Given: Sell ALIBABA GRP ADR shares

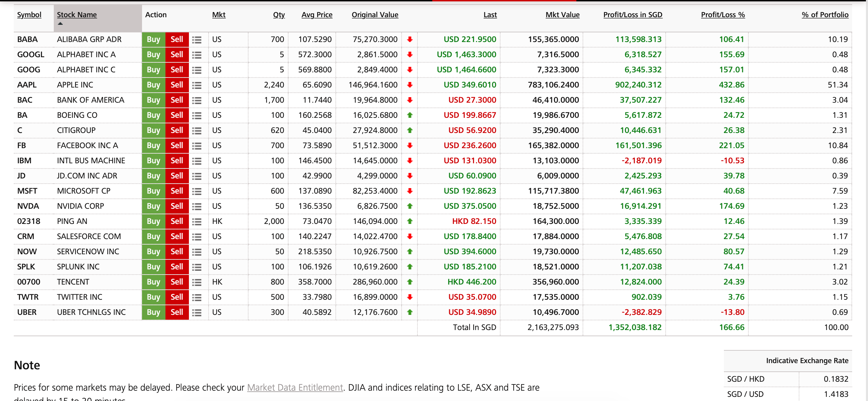Looking at the screenshot, I should coord(177,40).
